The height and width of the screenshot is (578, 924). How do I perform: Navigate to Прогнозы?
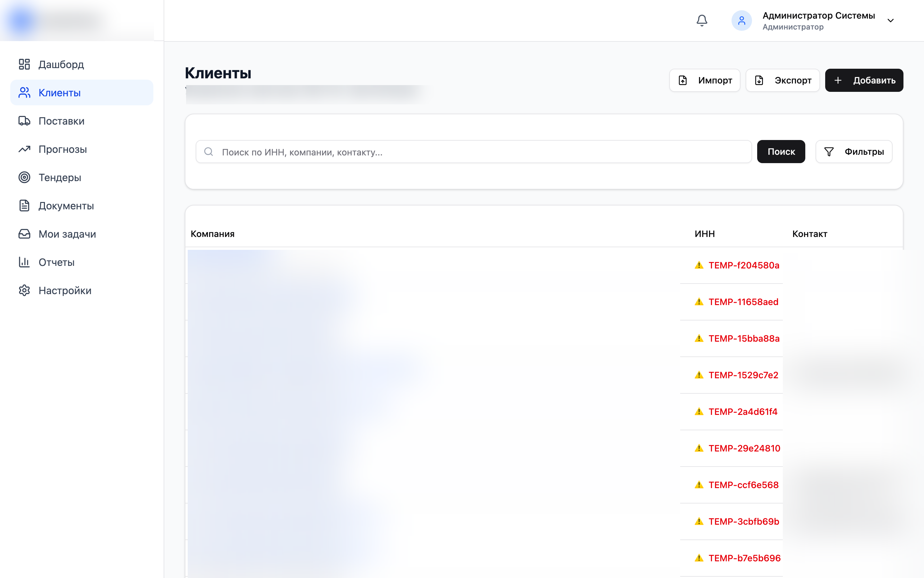tap(82, 149)
